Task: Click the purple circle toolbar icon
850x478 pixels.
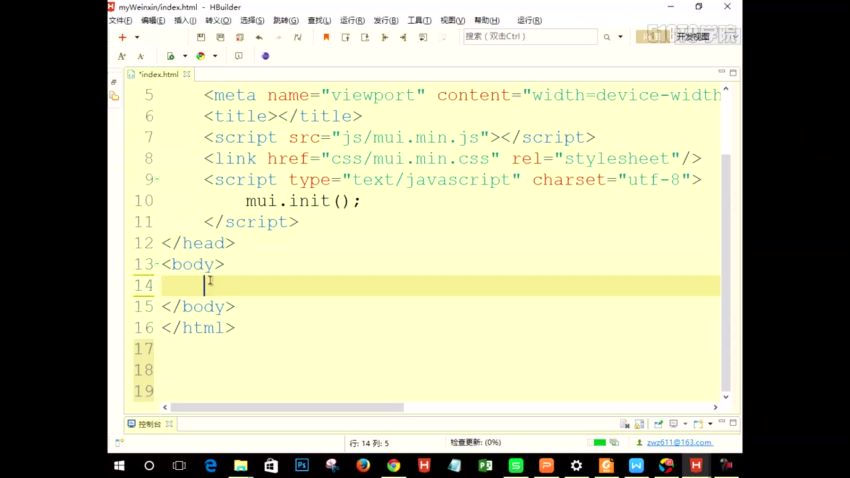Action: 265,56
